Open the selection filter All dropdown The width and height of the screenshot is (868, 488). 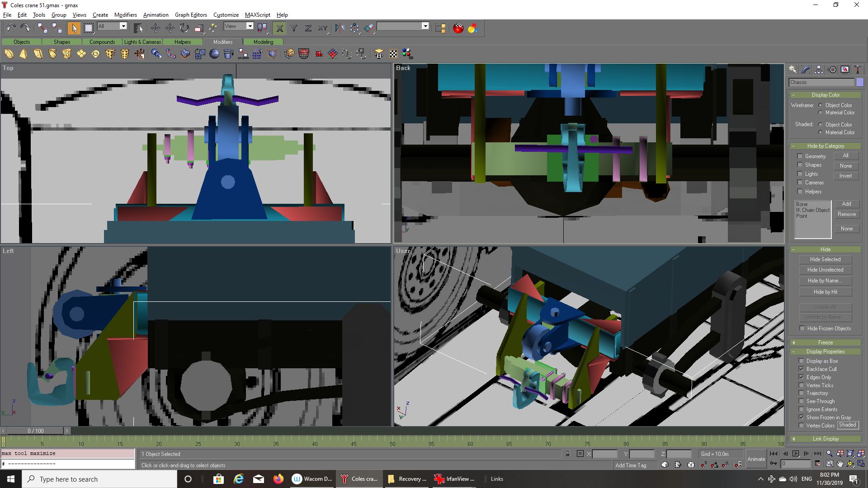(123, 26)
